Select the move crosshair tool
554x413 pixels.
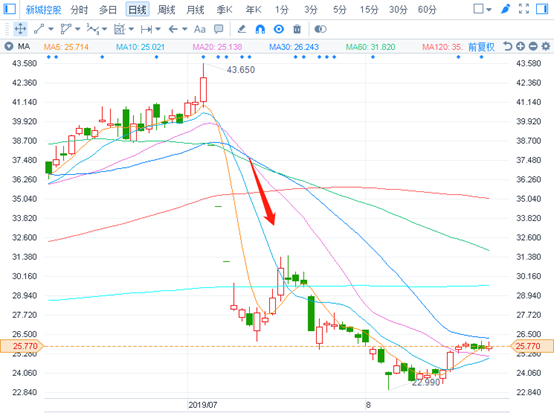(x=20, y=29)
